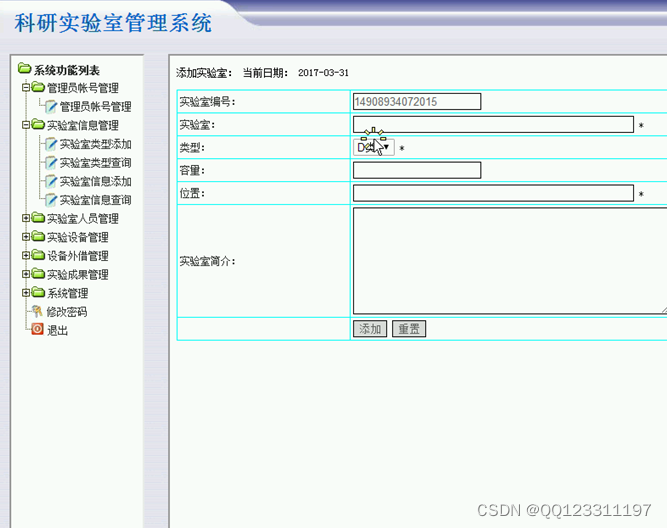
Task: Open the 实验室信息查询 page
Action: (95, 200)
